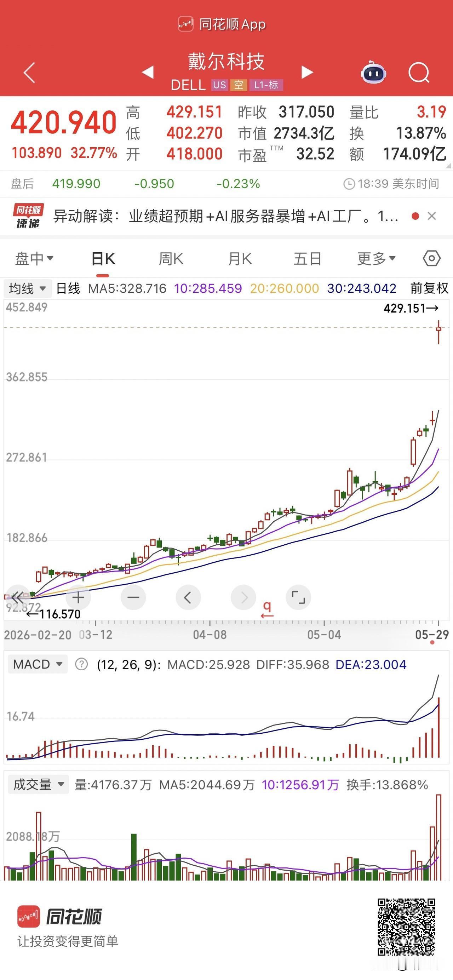Tap the yellow 20:260.000 MA value
The image size is (453, 980).
284,288
